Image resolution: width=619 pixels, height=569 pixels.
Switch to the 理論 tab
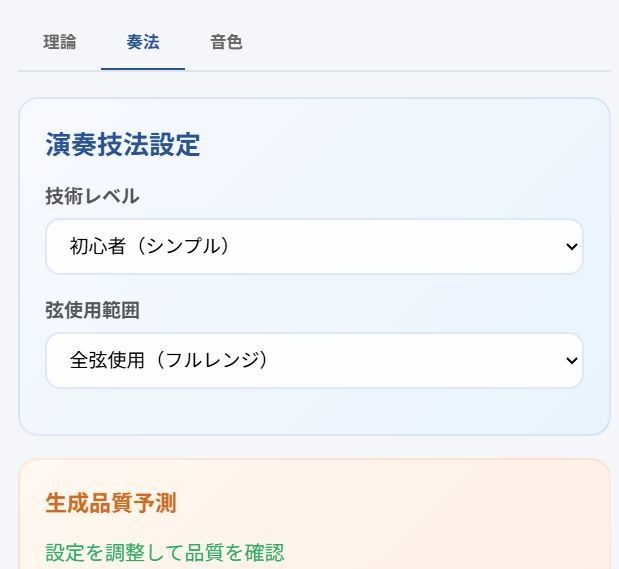coord(59,43)
